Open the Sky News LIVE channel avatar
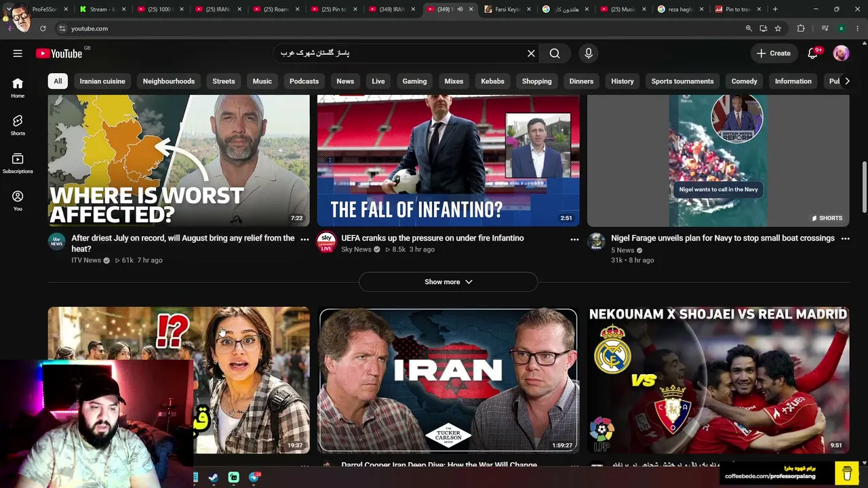The height and width of the screenshot is (488, 868). tap(326, 242)
